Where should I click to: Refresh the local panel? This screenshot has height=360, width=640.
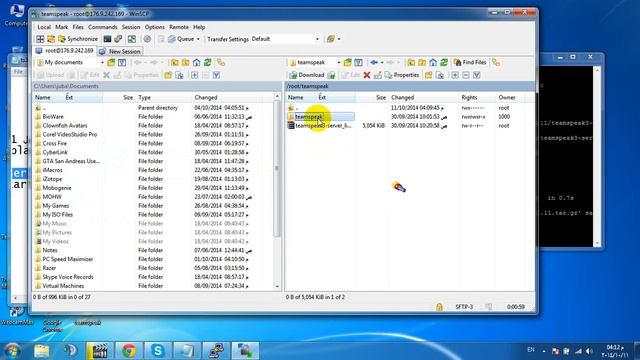(x=208, y=62)
